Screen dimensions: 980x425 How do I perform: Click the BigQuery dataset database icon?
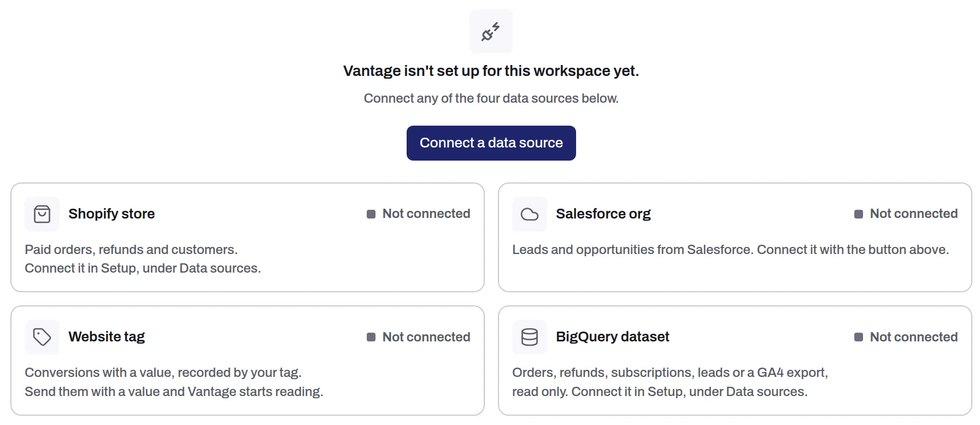(530, 337)
